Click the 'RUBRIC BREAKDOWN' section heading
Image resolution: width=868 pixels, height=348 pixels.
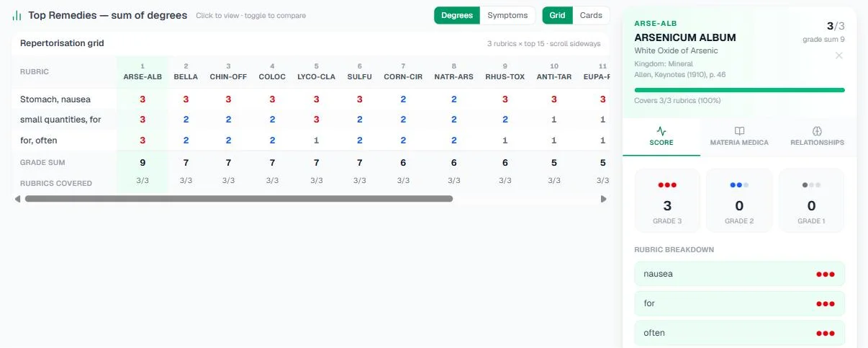click(x=674, y=249)
